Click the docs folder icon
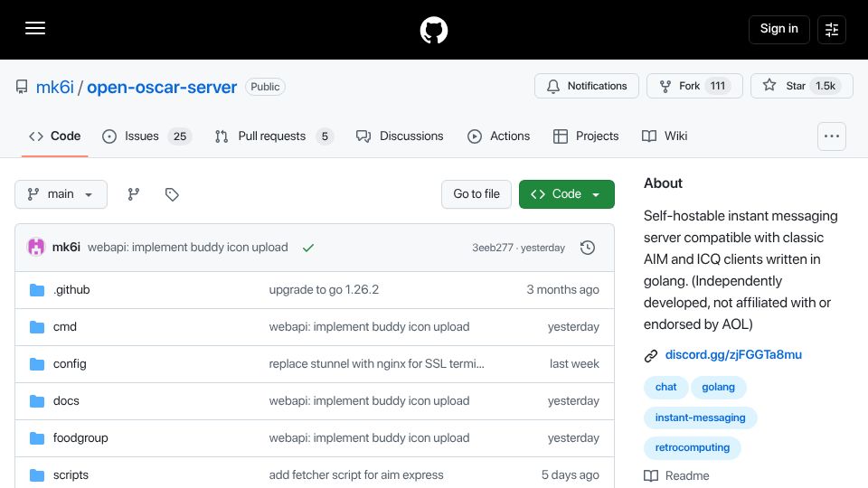This screenshot has height=488, width=868. [37, 401]
